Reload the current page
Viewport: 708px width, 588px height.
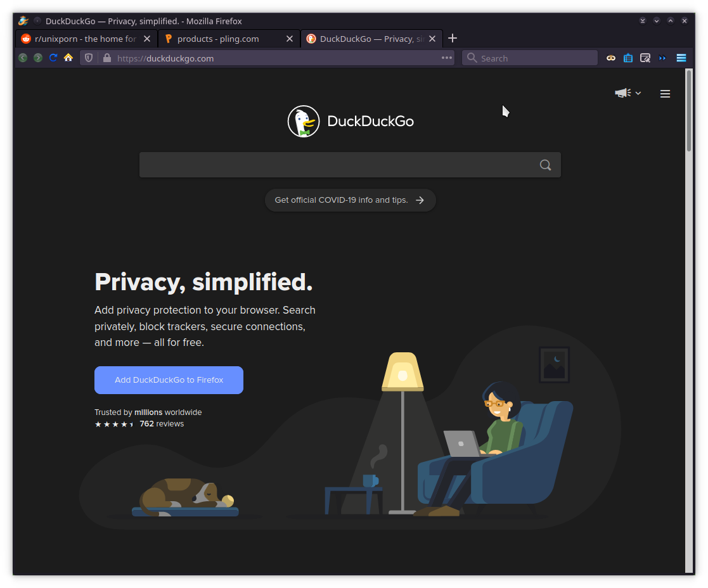point(53,58)
